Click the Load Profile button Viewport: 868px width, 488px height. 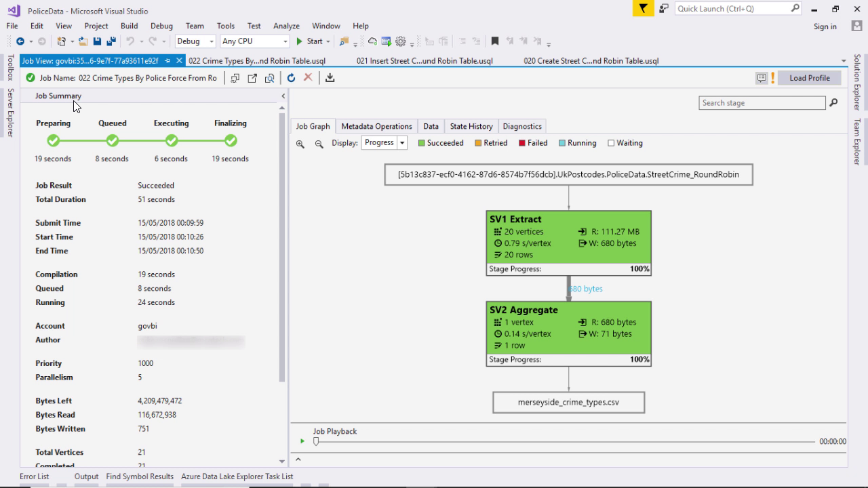coord(809,78)
